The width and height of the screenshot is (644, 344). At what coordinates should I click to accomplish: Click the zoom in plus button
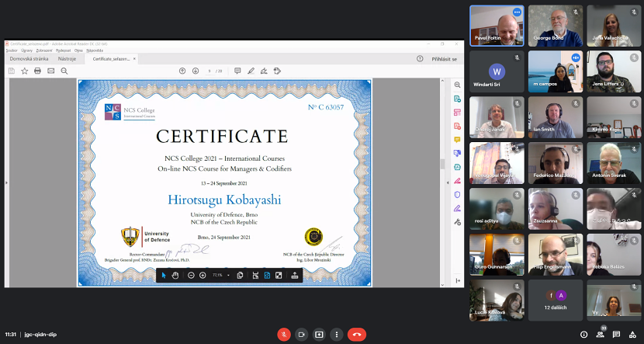click(203, 276)
